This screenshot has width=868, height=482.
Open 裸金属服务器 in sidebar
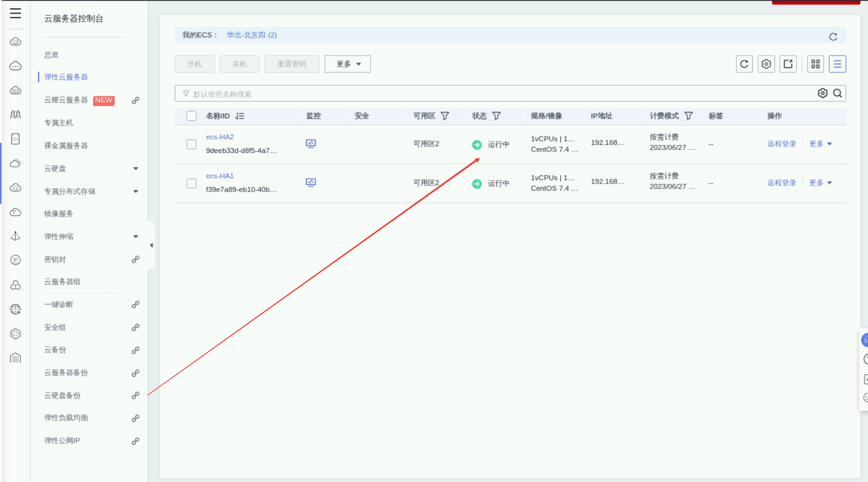66,145
